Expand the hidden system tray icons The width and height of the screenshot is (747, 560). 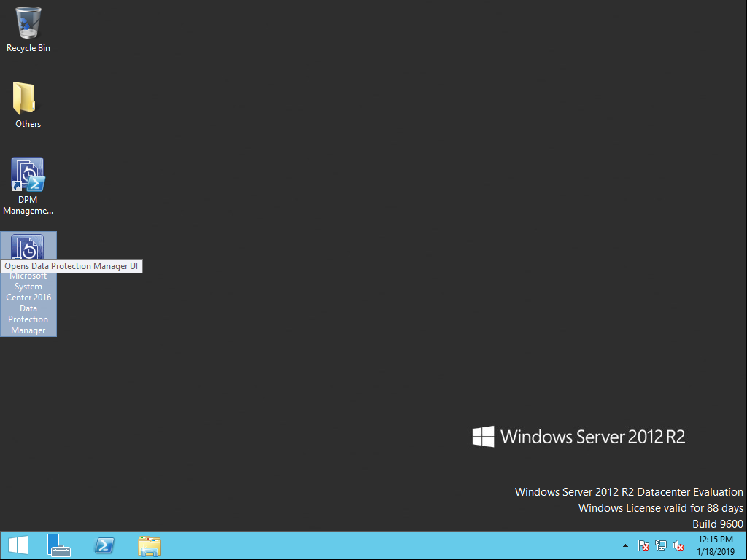pyautogui.click(x=625, y=545)
